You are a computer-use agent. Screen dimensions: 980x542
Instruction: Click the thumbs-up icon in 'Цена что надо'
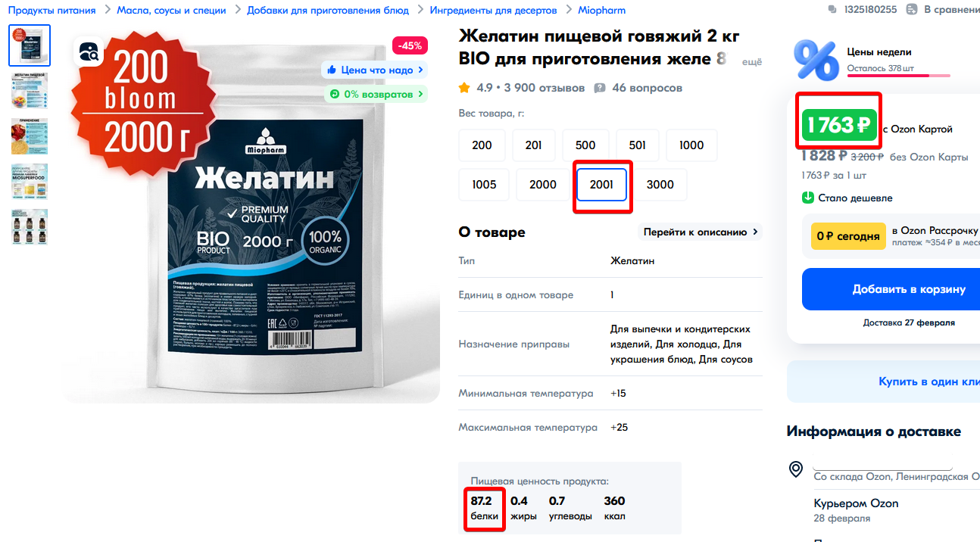pos(332,70)
